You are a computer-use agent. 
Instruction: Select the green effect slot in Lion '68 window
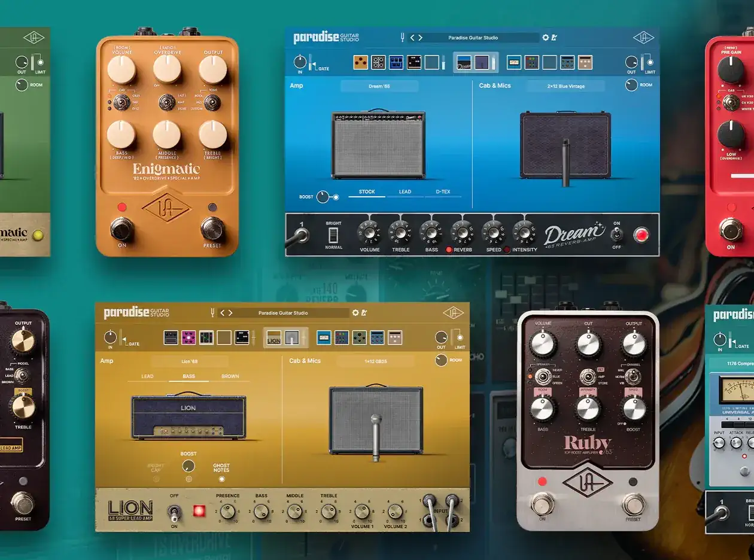tap(360, 337)
